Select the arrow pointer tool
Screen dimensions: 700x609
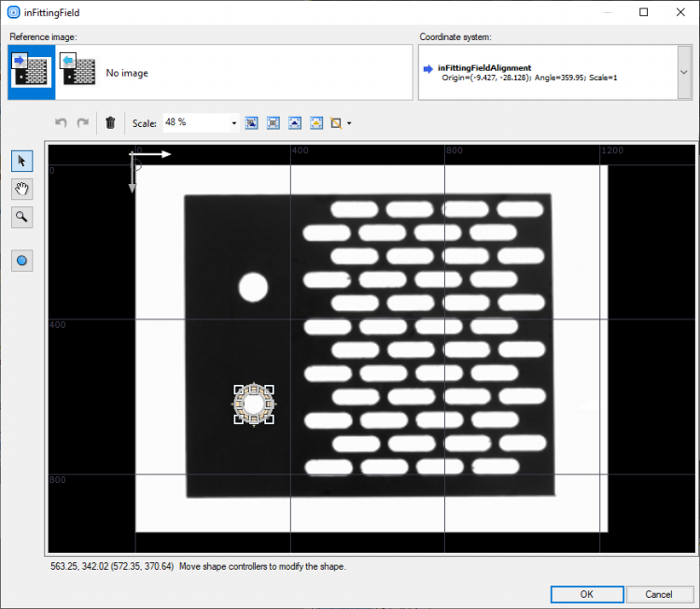point(21,161)
